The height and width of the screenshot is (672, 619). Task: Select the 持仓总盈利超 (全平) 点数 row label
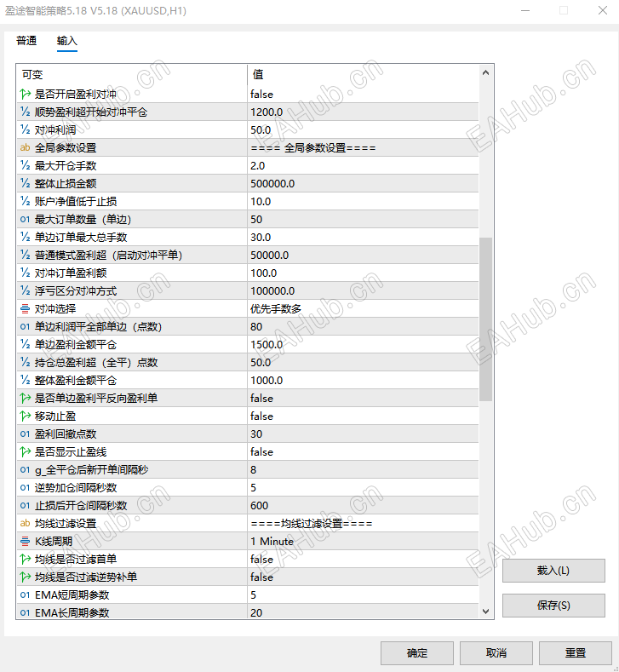point(96,363)
